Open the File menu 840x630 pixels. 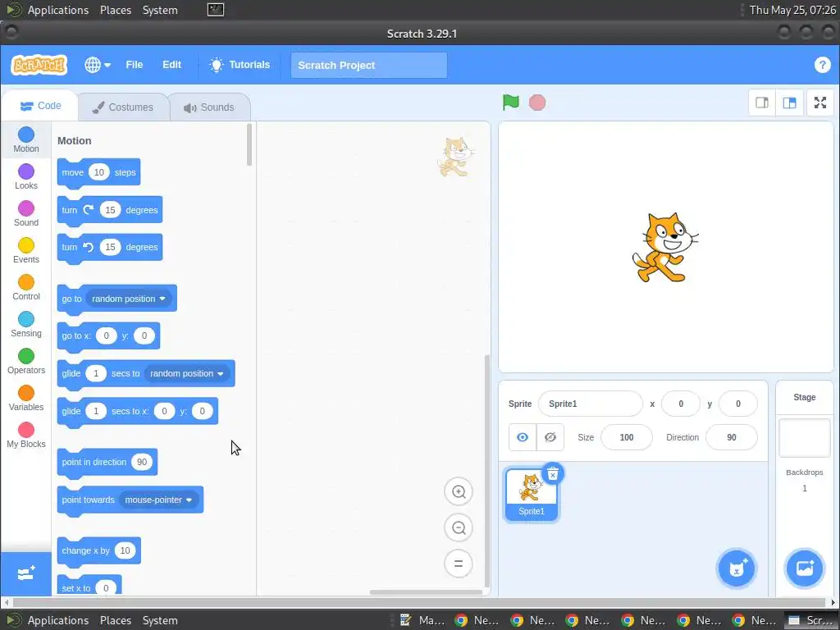(134, 65)
